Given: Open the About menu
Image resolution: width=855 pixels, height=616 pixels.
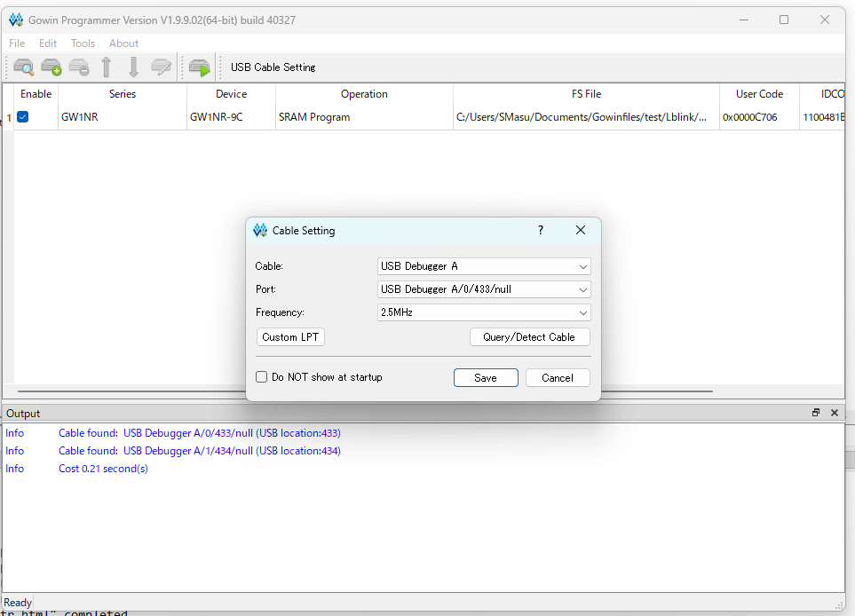Looking at the screenshot, I should click(123, 43).
